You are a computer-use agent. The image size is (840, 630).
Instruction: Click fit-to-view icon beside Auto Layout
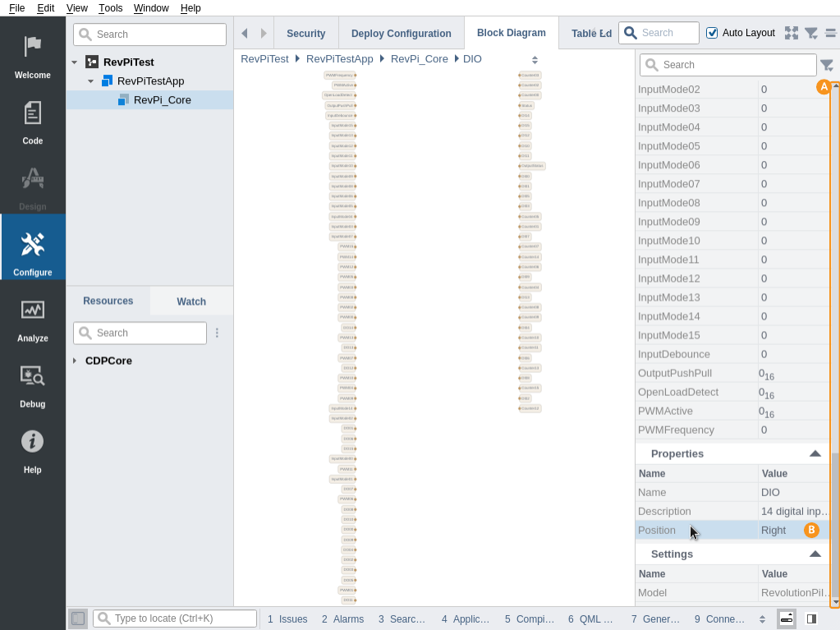[x=792, y=33]
